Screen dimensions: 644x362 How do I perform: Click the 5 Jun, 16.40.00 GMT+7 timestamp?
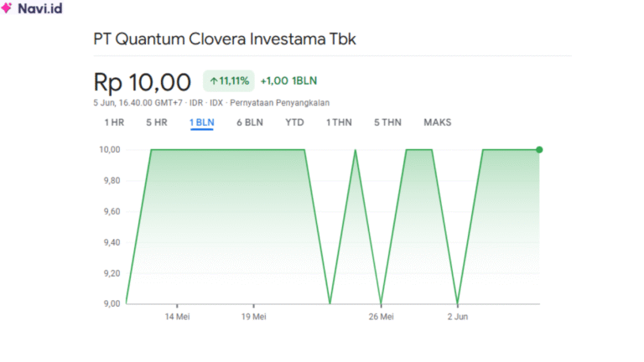click(x=138, y=103)
